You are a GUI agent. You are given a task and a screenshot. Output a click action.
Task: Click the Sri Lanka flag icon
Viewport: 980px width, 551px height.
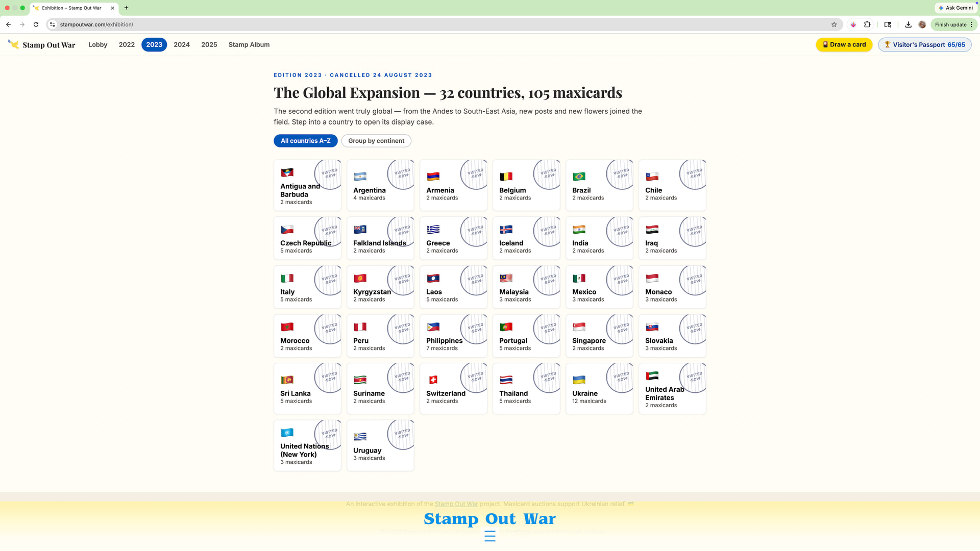pyautogui.click(x=287, y=380)
